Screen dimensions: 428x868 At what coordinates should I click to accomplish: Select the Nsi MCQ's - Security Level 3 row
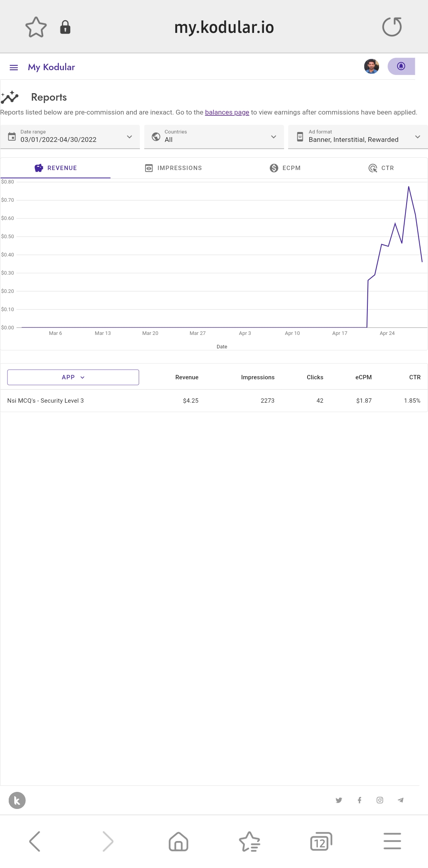click(x=214, y=401)
